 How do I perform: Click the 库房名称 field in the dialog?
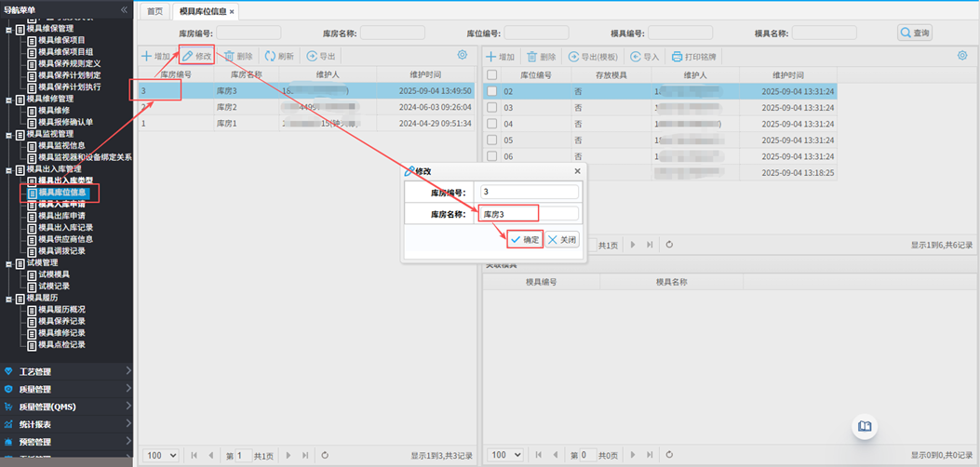click(529, 214)
